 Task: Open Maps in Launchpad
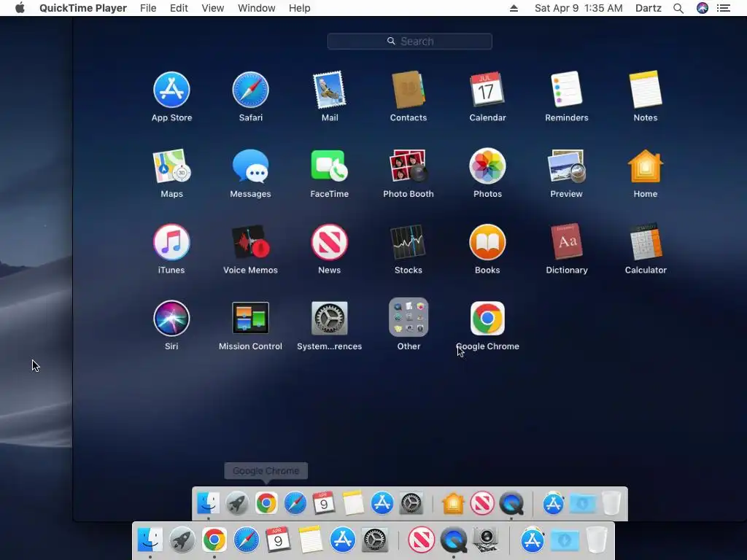(x=171, y=166)
